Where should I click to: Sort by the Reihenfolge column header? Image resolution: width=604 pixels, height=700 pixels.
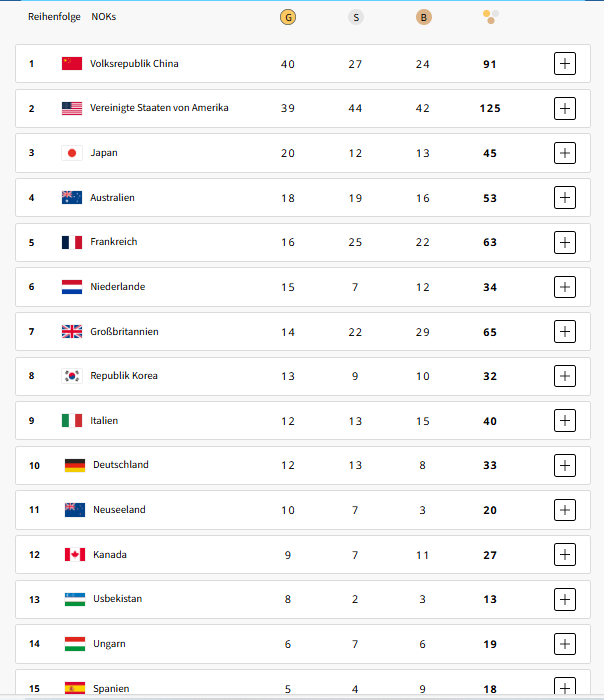coord(52,17)
